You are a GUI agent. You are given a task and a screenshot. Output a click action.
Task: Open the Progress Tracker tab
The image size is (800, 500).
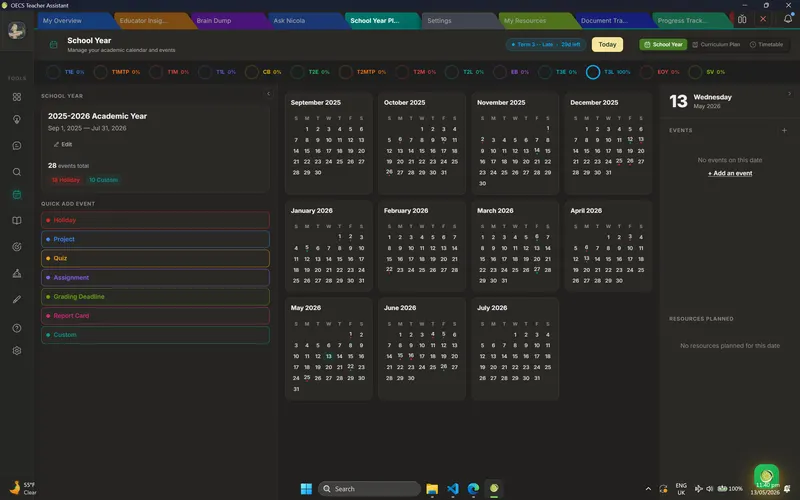689,21
